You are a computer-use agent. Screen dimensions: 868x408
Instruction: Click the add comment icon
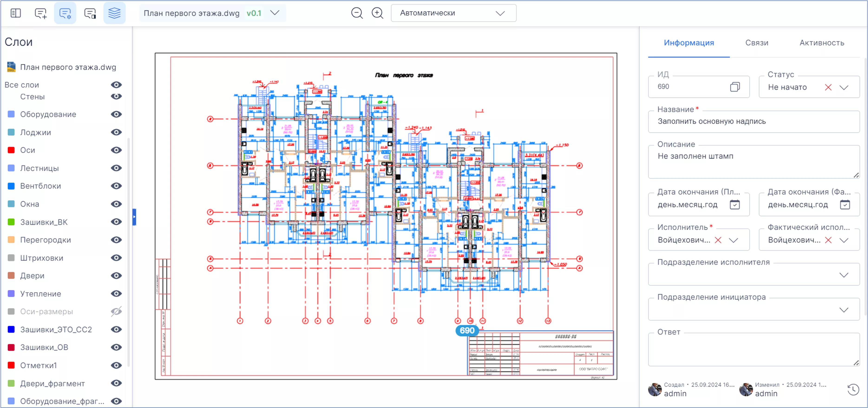point(40,13)
